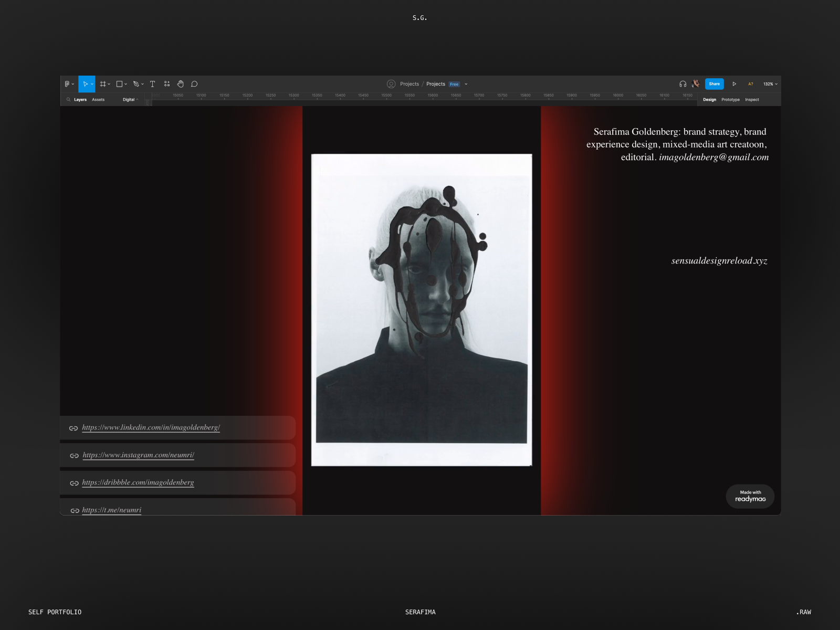Open the LinkedIn imagoldenberg link
Viewport: 840px width, 630px height.
coord(151,427)
